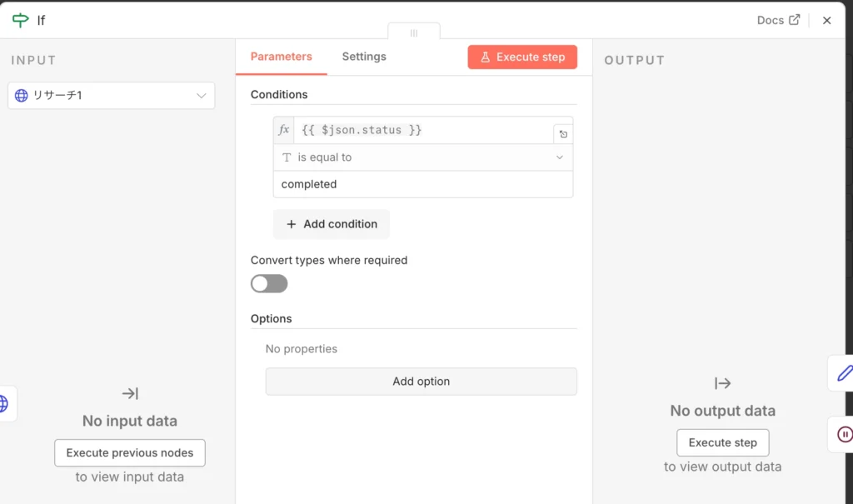Click the Add condition button
The height and width of the screenshot is (504, 853).
click(x=332, y=224)
